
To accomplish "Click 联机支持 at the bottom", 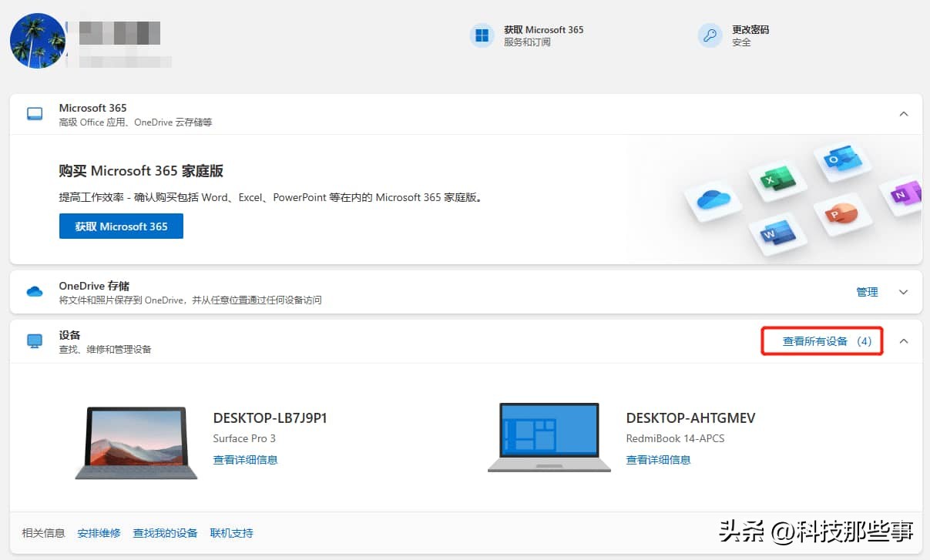I will 231,532.
